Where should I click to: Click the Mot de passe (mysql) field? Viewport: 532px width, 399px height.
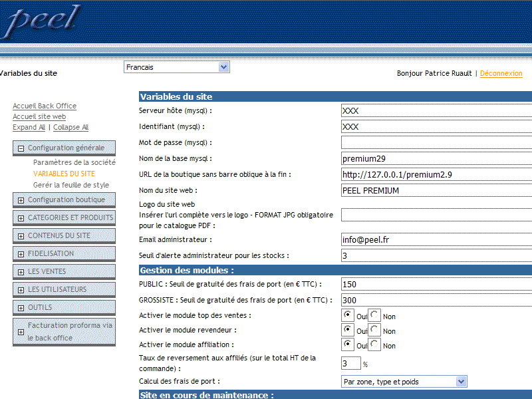tap(436, 142)
